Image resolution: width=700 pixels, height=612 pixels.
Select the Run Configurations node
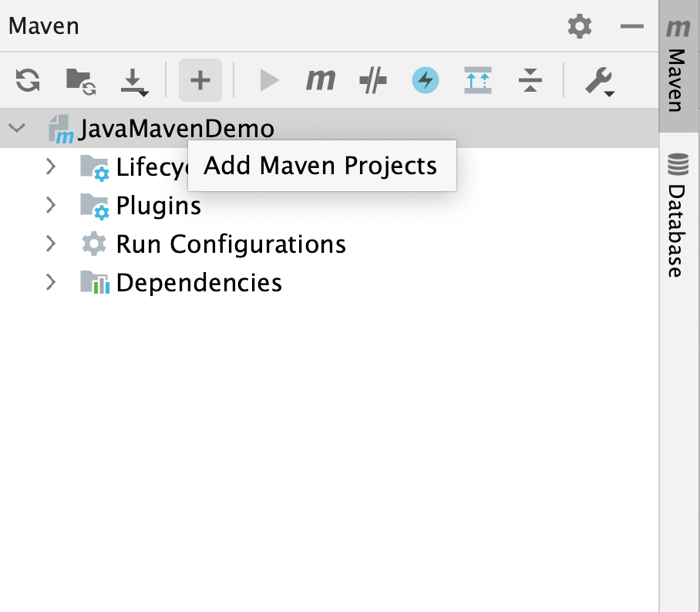pos(230,244)
